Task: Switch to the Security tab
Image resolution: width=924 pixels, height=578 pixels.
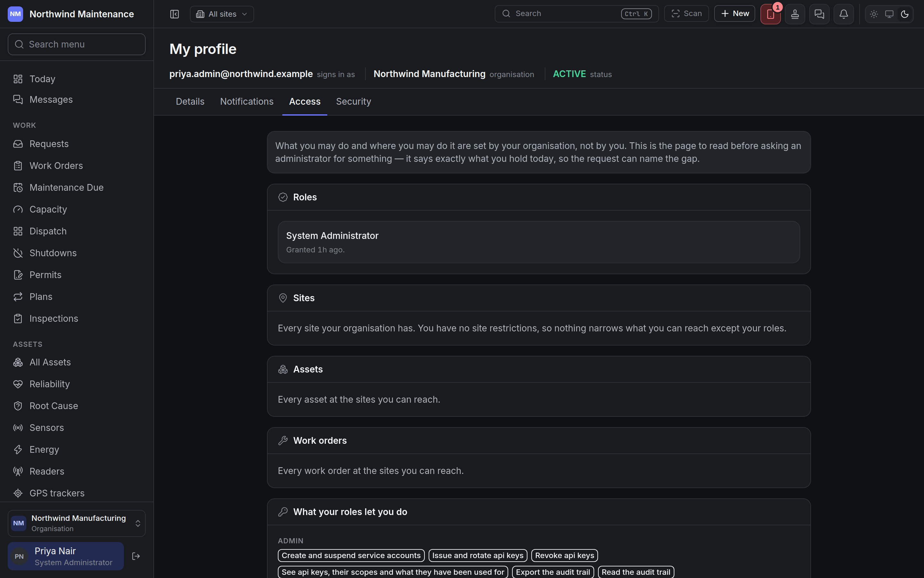Action: 354,102
